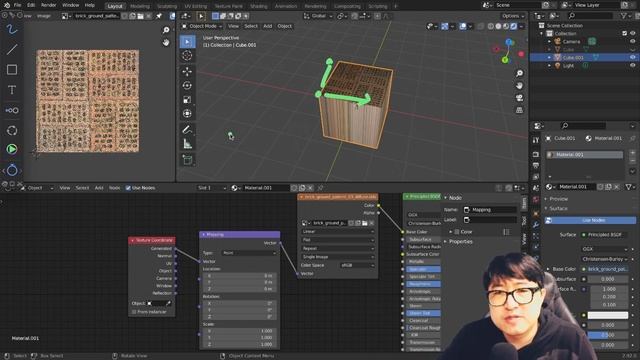Viewport: 640px width, 360px height.
Task: Select the Text tool in left toolbar
Action: coord(12,90)
